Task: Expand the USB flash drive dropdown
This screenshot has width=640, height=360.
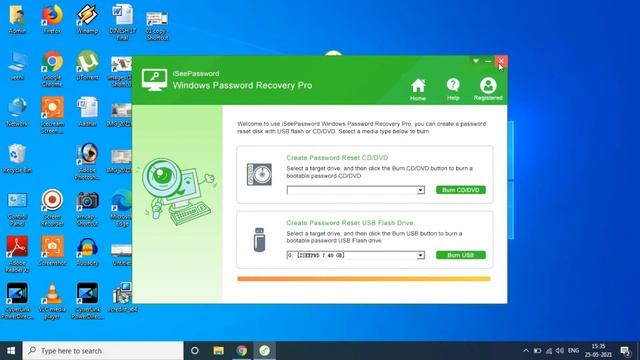Action: point(420,256)
